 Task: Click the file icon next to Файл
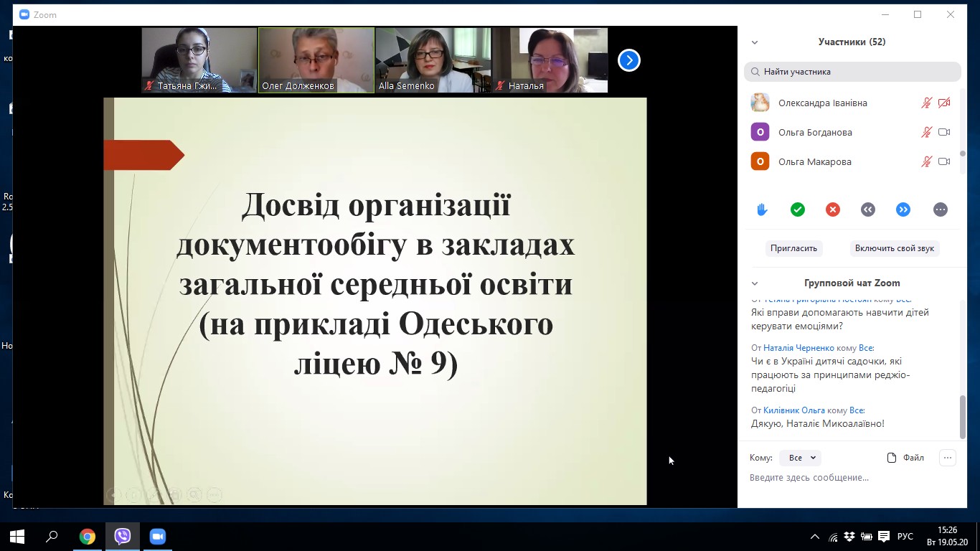(892, 458)
